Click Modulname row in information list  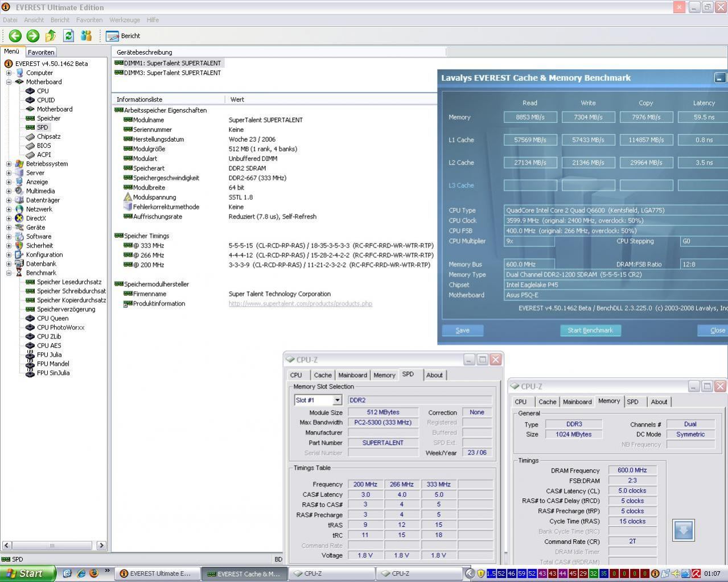coord(274,120)
